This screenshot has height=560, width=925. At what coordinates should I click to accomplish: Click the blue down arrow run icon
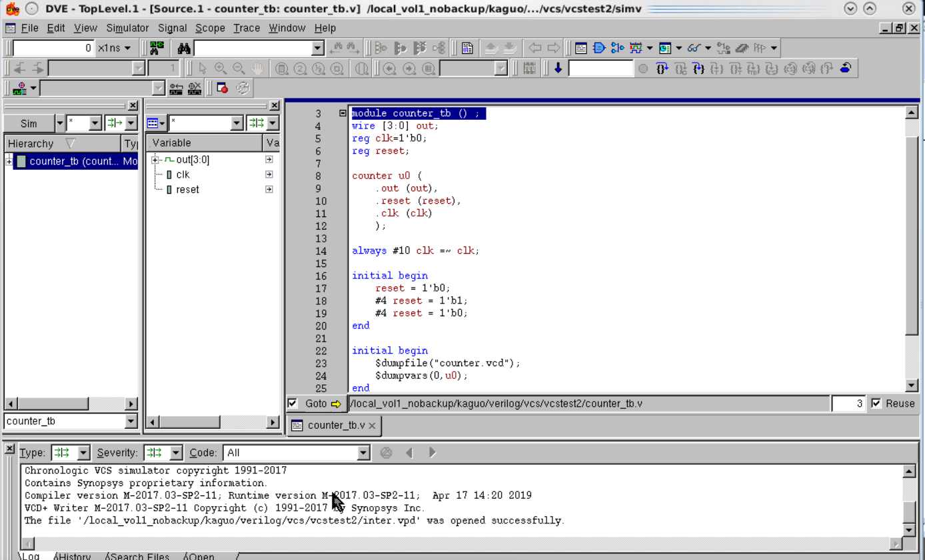click(558, 68)
